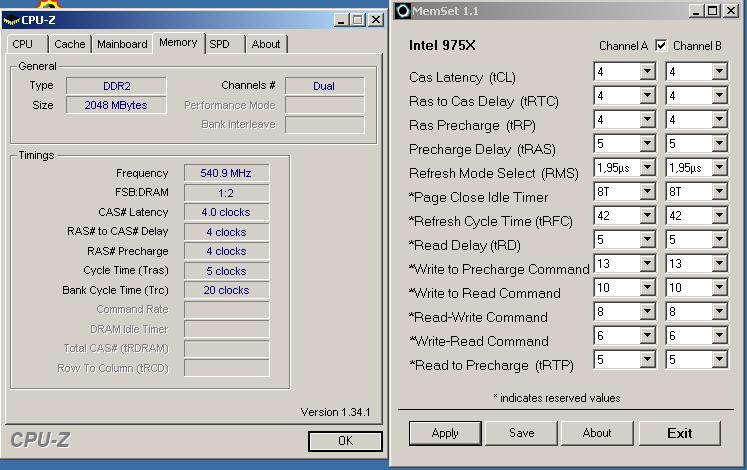Viewport: 747px width, 470px height.
Task: Expand Channel A Read Delay tRD dropdown
Action: pyautogui.click(x=647, y=240)
